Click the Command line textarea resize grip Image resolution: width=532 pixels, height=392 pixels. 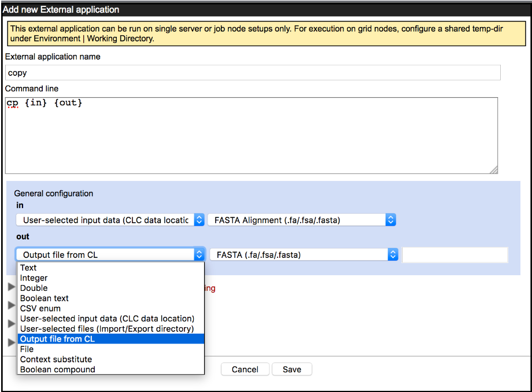click(494, 170)
